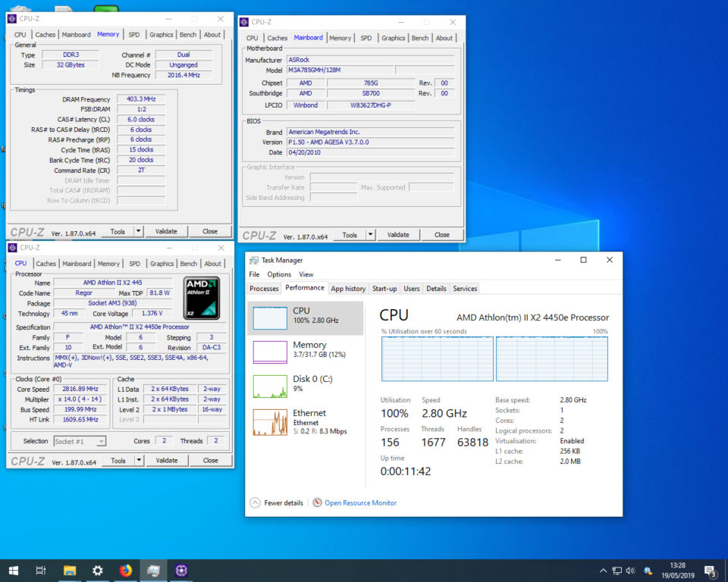Viewport: 728px width, 582px height.
Task: Select Memory graph thumbnail in Task Manager
Action: point(270,352)
